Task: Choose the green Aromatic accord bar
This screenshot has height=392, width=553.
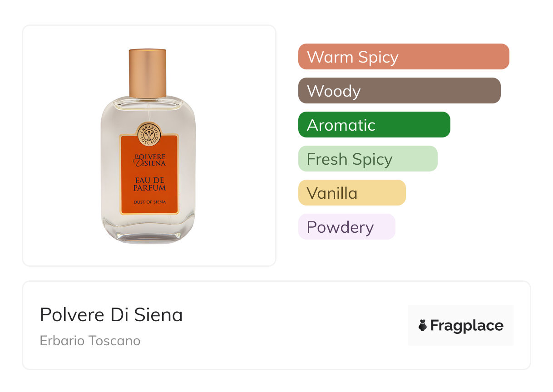Action: pos(374,125)
